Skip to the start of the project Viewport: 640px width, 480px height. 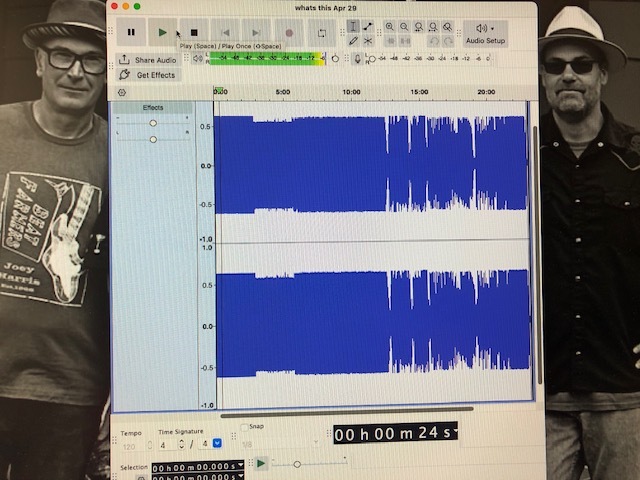(225, 32)
